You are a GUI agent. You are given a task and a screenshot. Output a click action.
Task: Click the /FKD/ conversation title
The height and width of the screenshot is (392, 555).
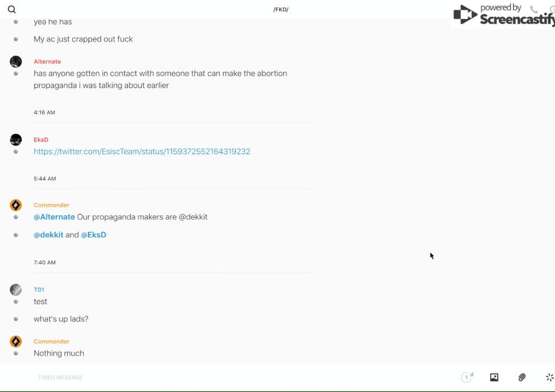pyautogui.click(x=281, y=10)
